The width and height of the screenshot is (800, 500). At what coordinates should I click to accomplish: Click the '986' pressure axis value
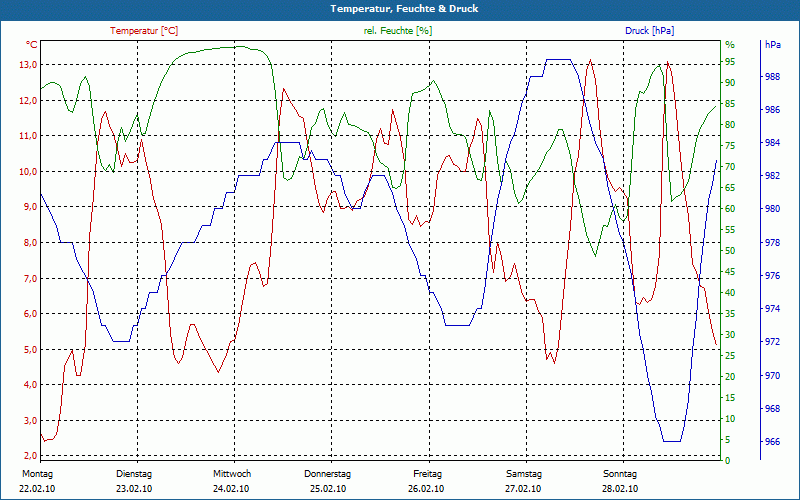point(773,110)
